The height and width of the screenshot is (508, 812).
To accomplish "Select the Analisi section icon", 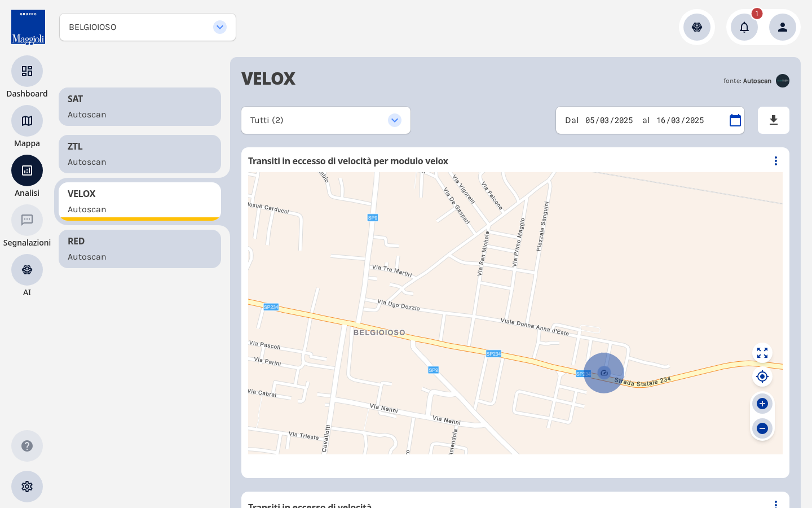I will click(27, 170).
